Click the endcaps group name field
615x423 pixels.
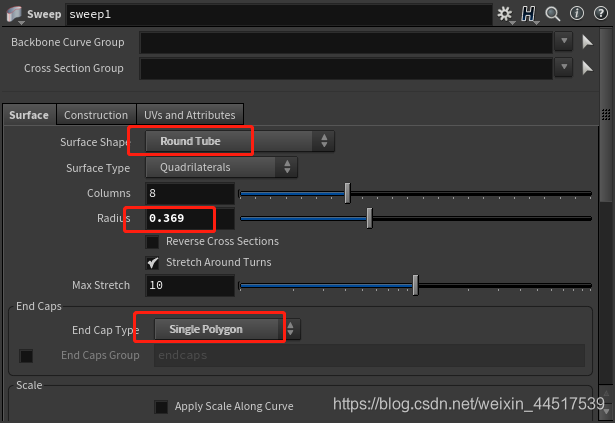click(369, 356)
